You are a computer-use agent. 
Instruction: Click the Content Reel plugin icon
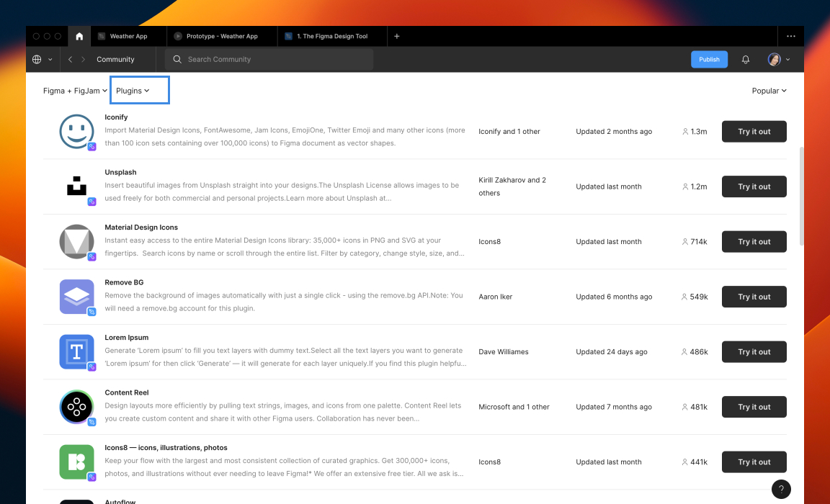pyautogui.click(x=77, y=407)
